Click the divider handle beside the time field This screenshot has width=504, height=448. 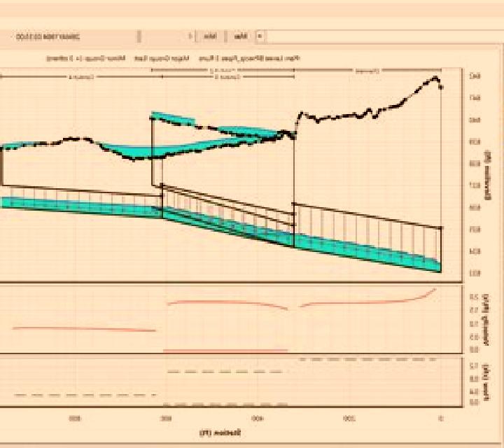click(x=139, y=36)
